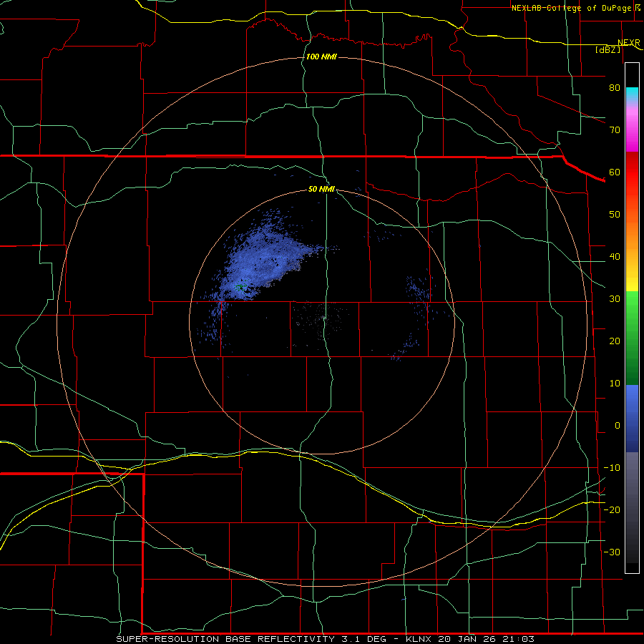Click the 50 value on the dBZ scale

click(615, 215)
